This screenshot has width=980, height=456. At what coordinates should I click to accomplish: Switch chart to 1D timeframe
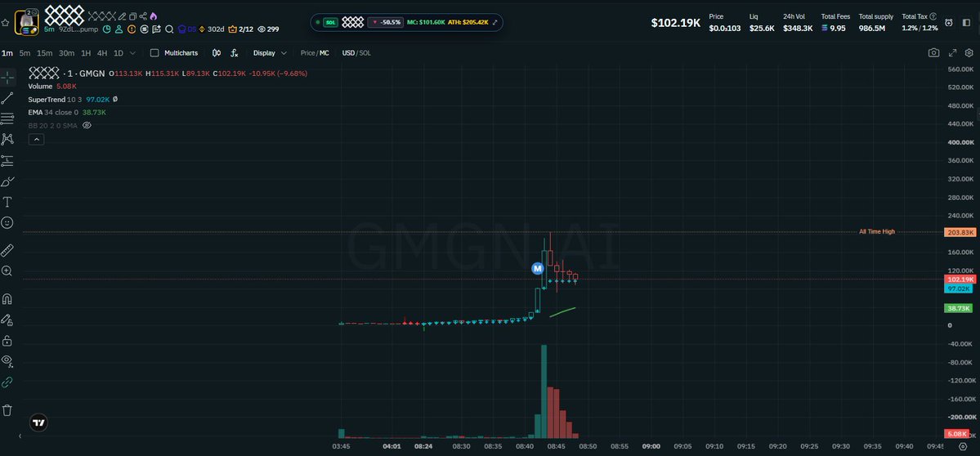tap(119, 53)
